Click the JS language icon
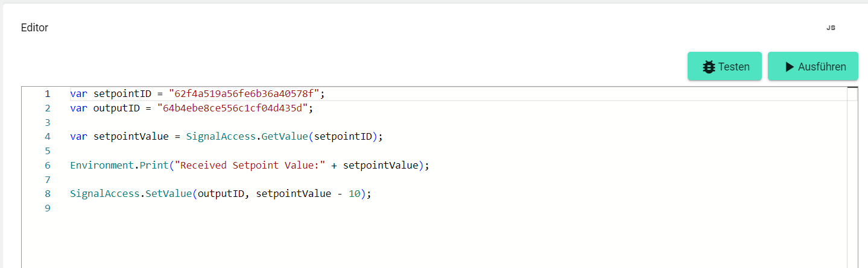Viewport: 868px width, 268px height. point(831,28)
